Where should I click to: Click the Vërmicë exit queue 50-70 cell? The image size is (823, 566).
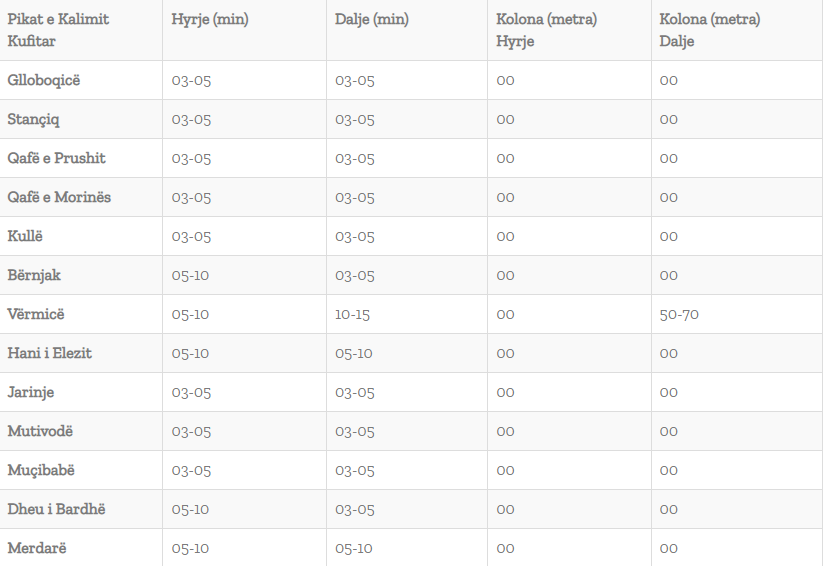679,315
